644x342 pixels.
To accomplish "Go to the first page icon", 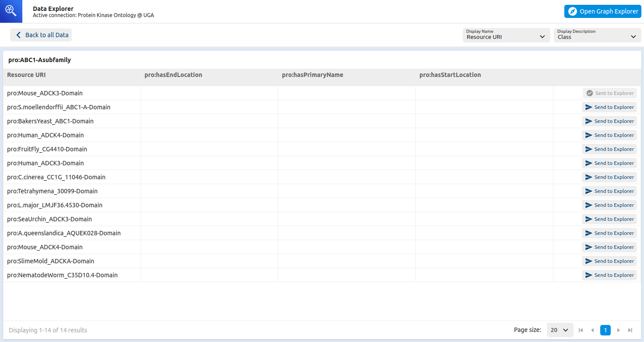I will coord(581,330).
